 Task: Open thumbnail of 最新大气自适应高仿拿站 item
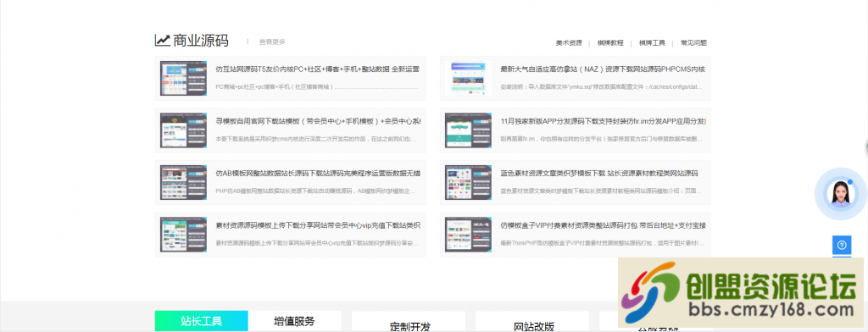(468, 78)
